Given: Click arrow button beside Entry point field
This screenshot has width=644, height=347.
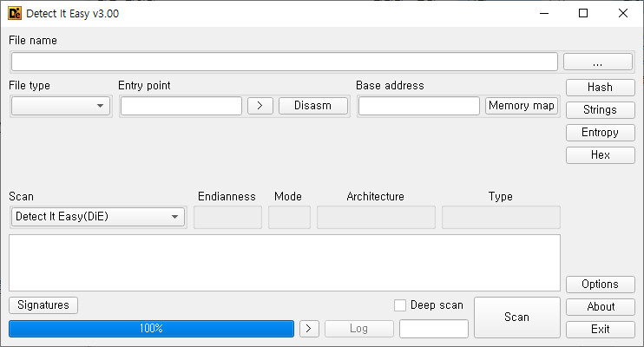Looking at the screenshot, I should click(260, 106).
